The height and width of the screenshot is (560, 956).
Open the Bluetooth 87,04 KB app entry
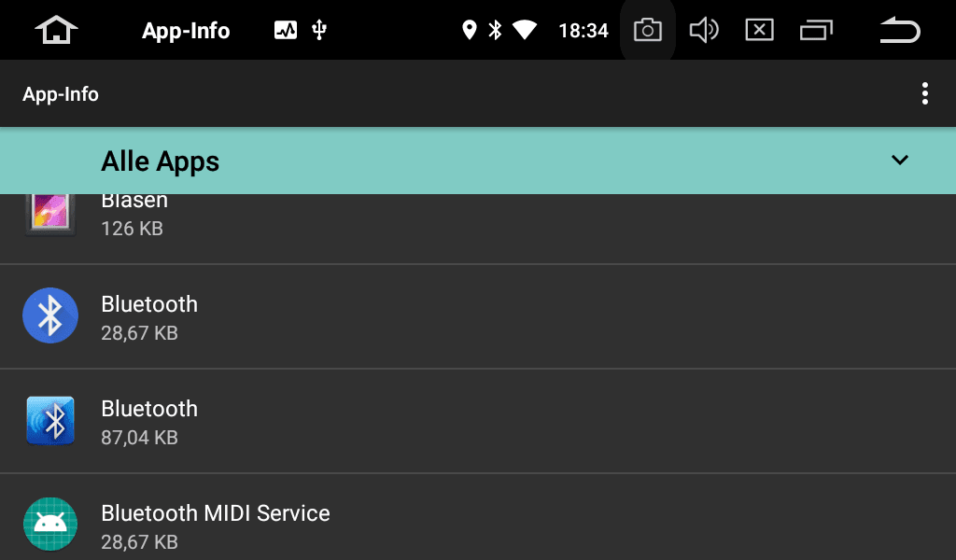[478, 421]
